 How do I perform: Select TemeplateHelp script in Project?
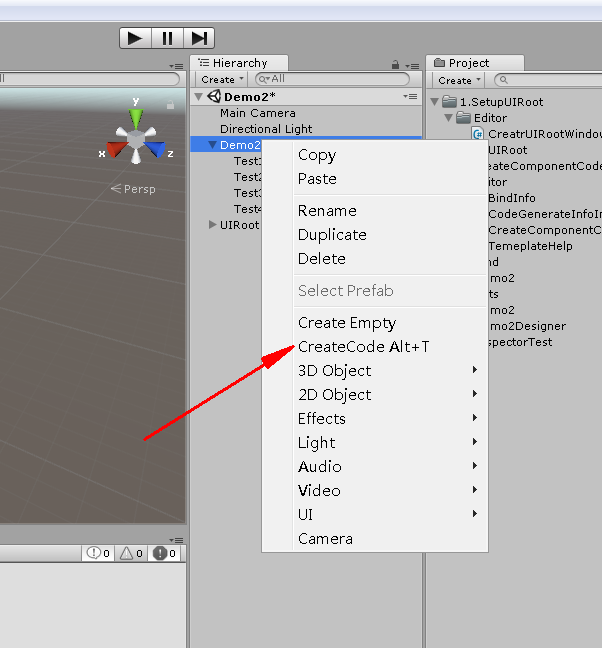pos(530,246)
